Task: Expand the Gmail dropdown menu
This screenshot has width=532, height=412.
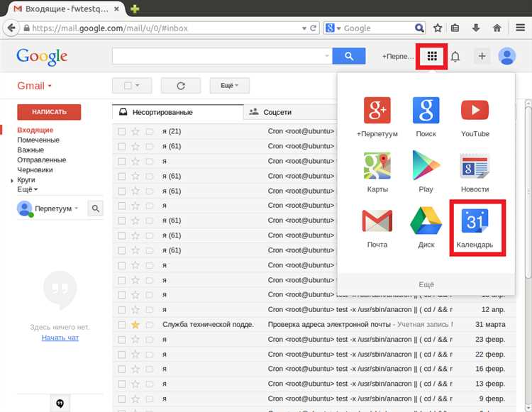Action: tap(35, 86)
